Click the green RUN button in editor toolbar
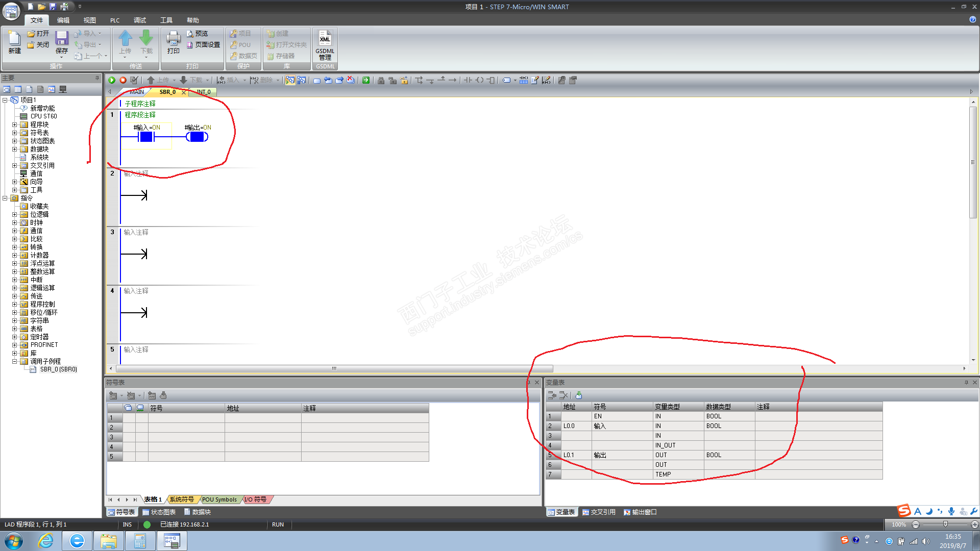The image size is (980, 551). click(112, 80)
